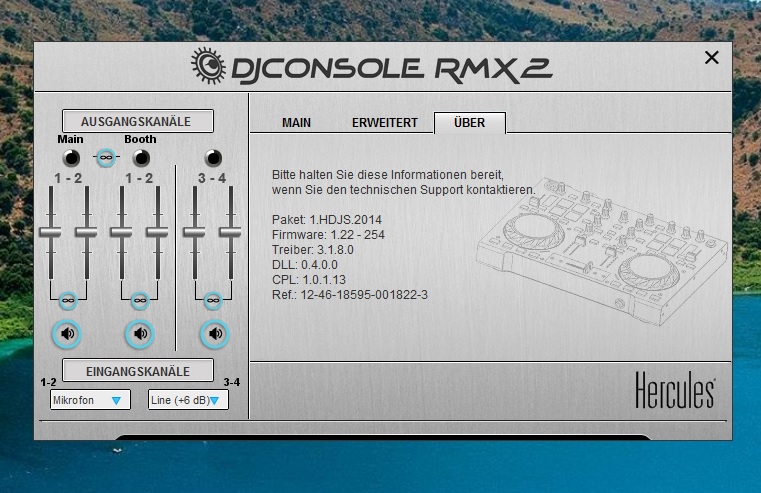Click the Treiber: 3.1.8.0 line
This screenshot has height=493, width=761.
click(x=313, y=250)
